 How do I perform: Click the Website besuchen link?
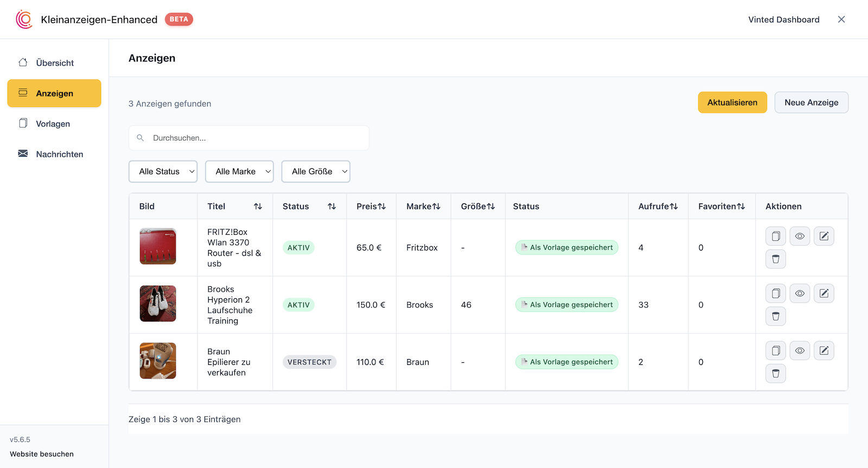click(42, 454)
